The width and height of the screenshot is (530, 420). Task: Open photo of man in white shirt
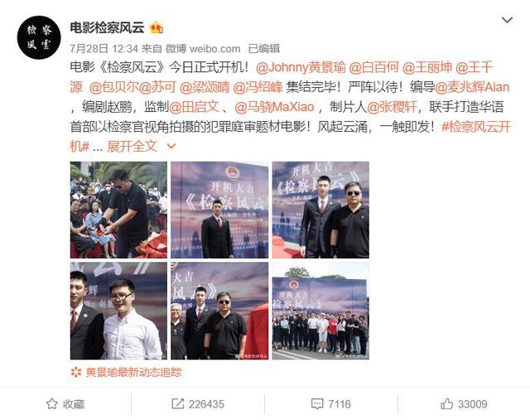pos(118,311)
